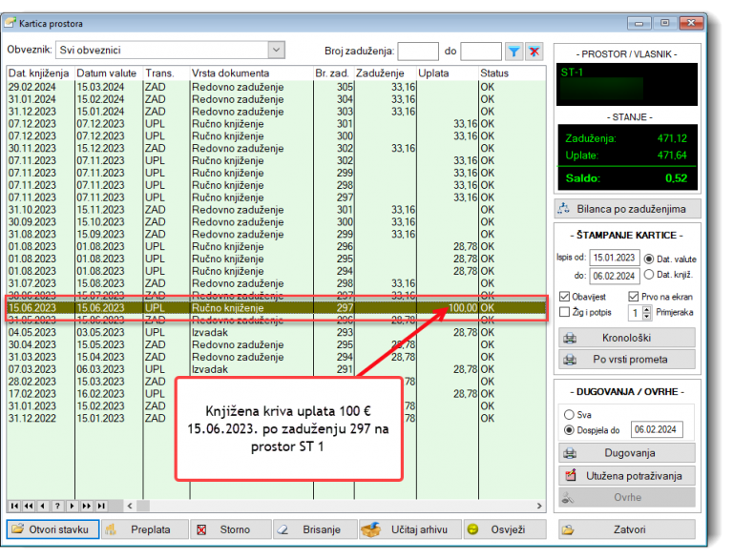
Task: Click the Preplata button
Action: click(145, 529)
